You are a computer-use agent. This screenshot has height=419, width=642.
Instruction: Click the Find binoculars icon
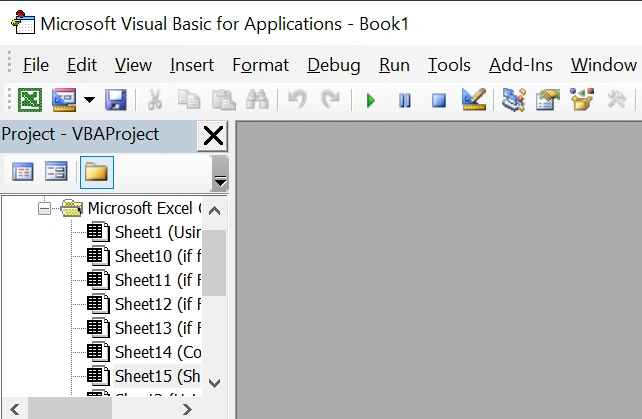[x=255, y=100]
